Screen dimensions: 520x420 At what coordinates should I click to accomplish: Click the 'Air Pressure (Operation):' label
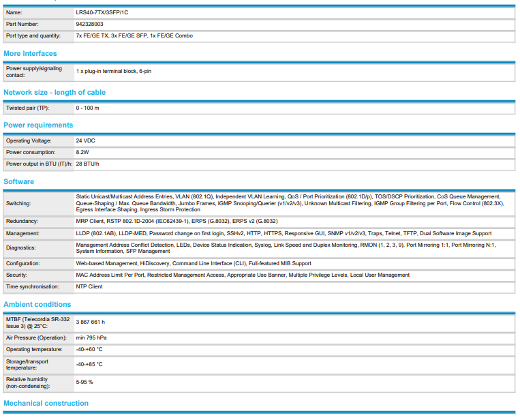pos(36,337)
